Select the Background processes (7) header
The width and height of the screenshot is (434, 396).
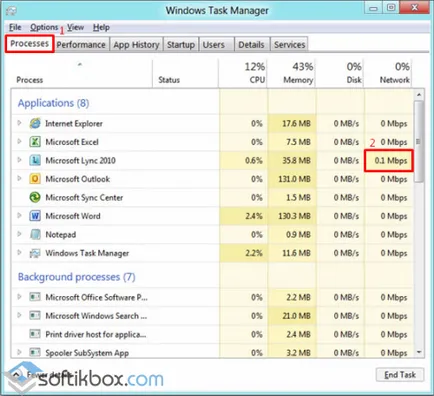coord(77,277)
